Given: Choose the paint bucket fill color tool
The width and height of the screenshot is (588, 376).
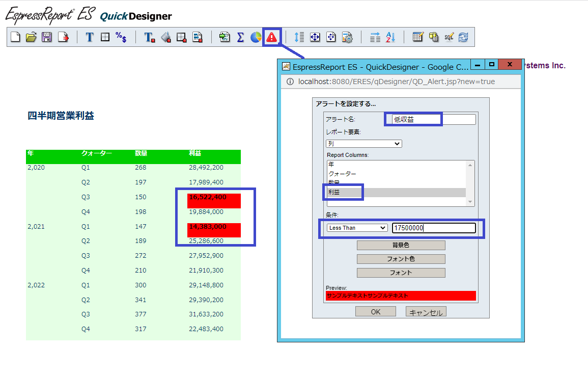Looking at the screenshot, I should tap(166, 37).
